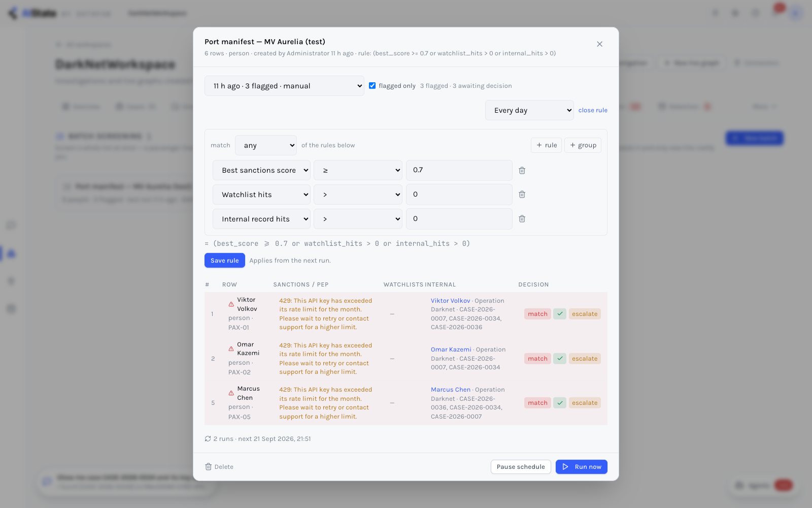
Task: Open the Watchlist hits operator dropdown
Action: pyautogui.click(x=358, y=195)
